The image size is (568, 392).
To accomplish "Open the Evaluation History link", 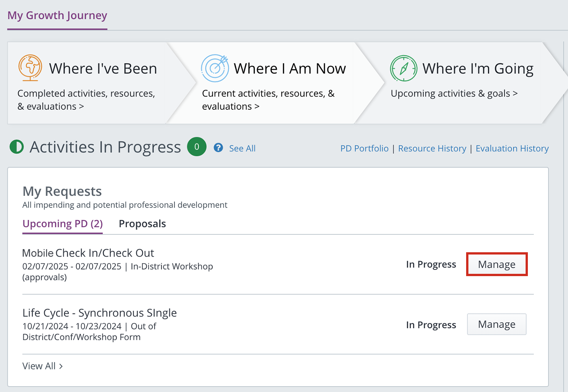I will click(x=512, y=148).
